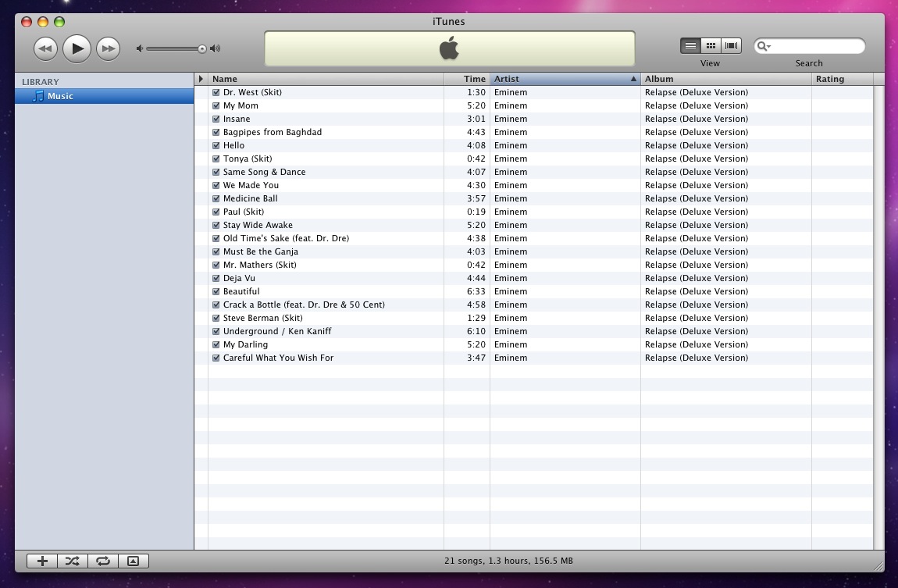898x588 pixels.
Task: Start playback with the Play button
Action: 77,48
